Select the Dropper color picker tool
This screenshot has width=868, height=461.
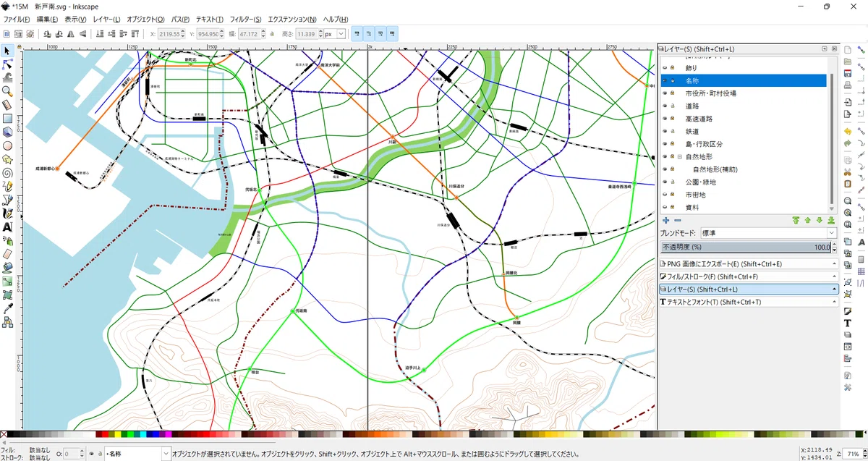click(x=7, y=308)
